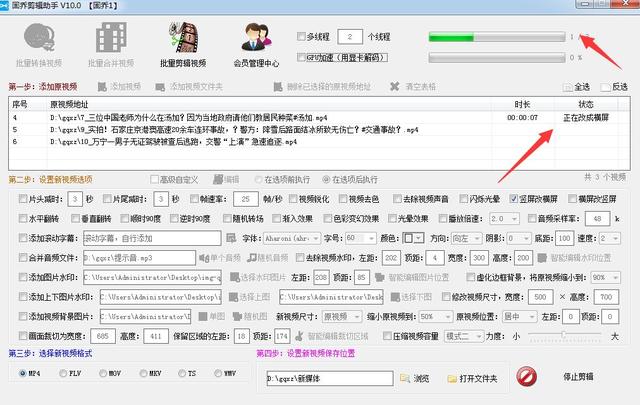The height and width of the screenshot is (405, 640).
Task: Click 智能编辑水印位置 icon
Action: [542, 258]
